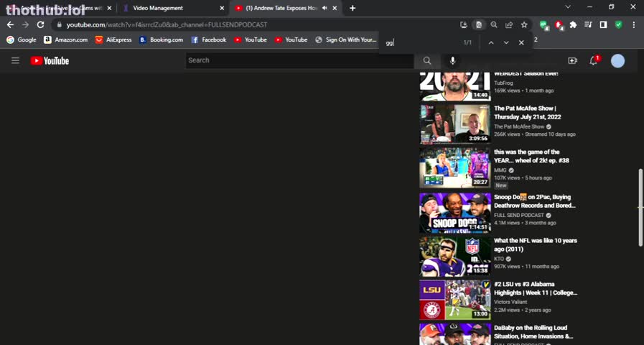Open the Amazon.com bookmark

tap(66, 40)
